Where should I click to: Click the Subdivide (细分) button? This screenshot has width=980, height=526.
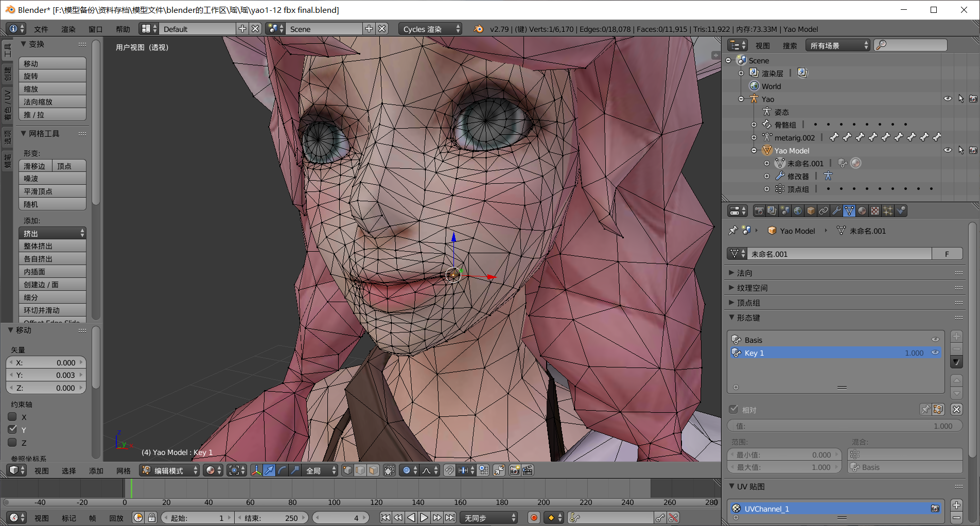[x=52, y=297]
